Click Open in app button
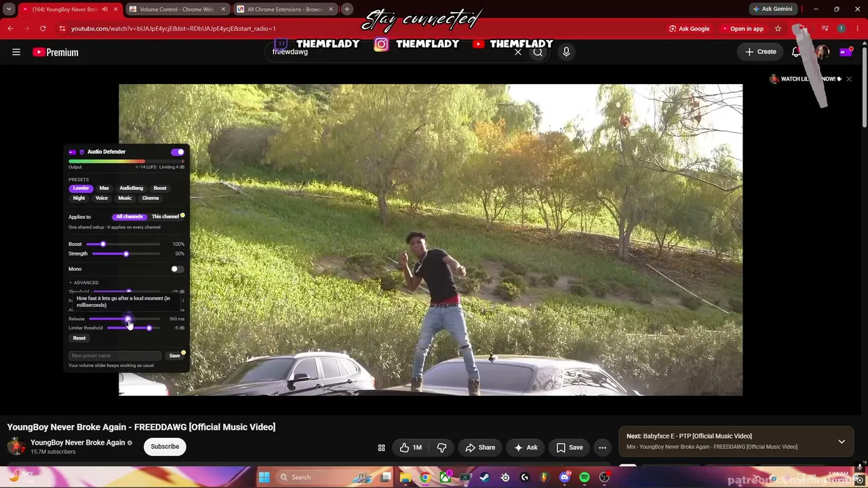 [743, 28]
